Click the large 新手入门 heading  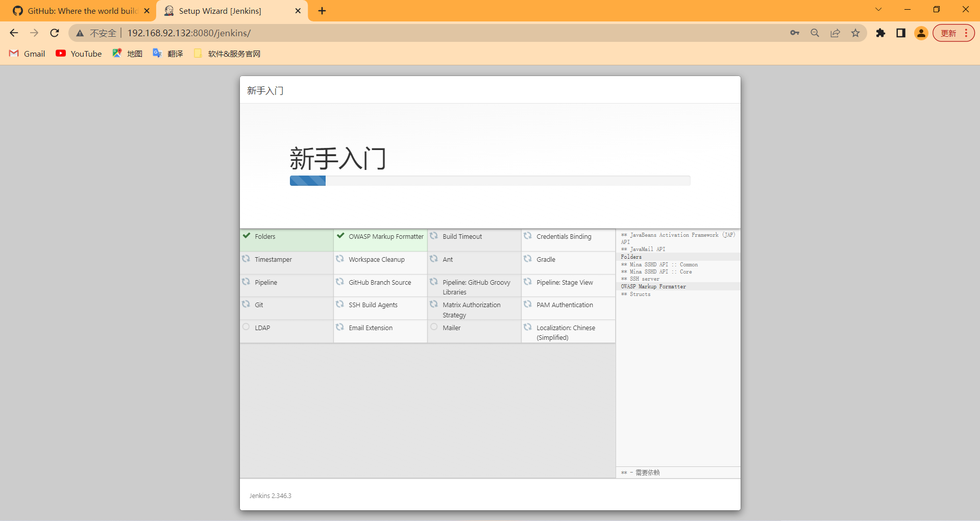click(338, 159)
